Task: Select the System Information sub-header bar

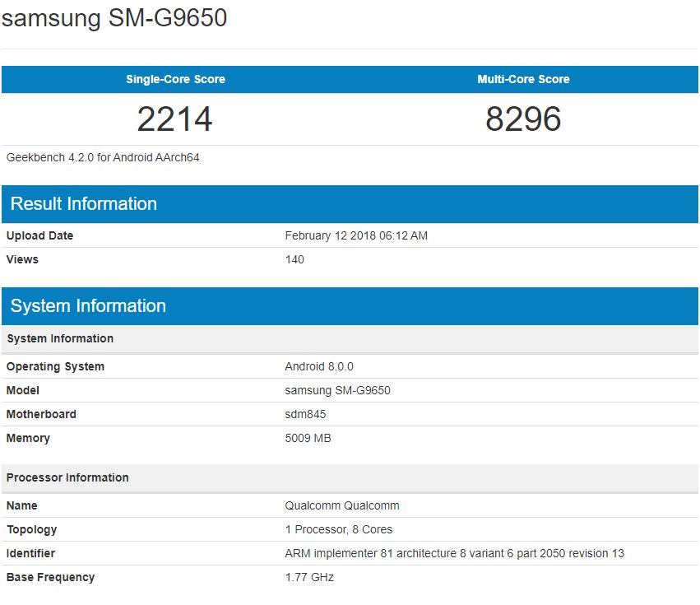Action: pos(60,338)
